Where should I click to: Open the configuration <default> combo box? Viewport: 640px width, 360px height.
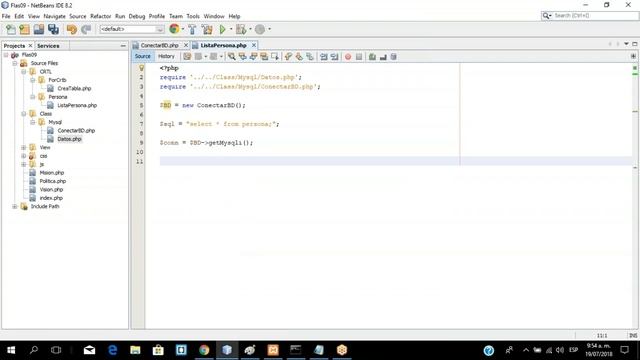[131, 29]
